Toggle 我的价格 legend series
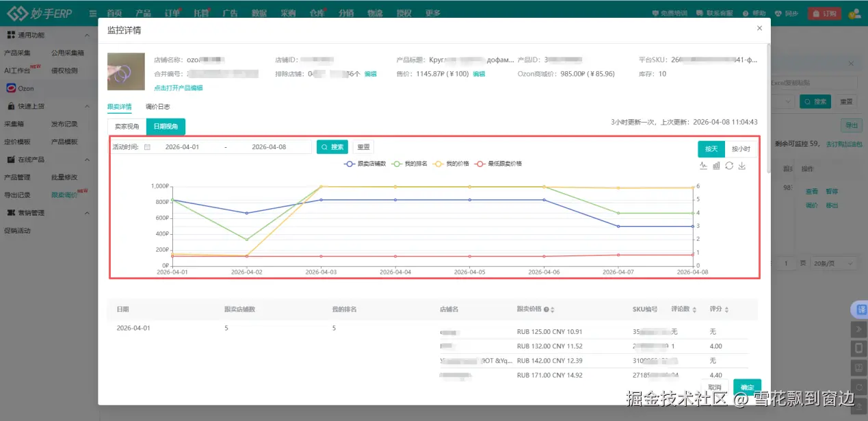 [x=451, y=164]
